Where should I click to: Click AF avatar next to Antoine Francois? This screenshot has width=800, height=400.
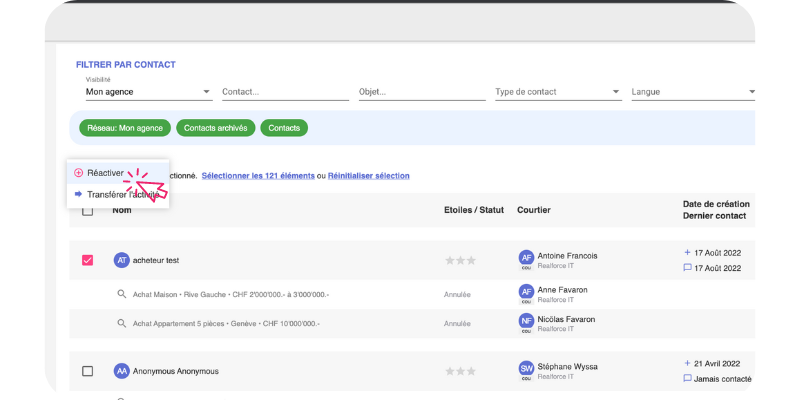527,258
